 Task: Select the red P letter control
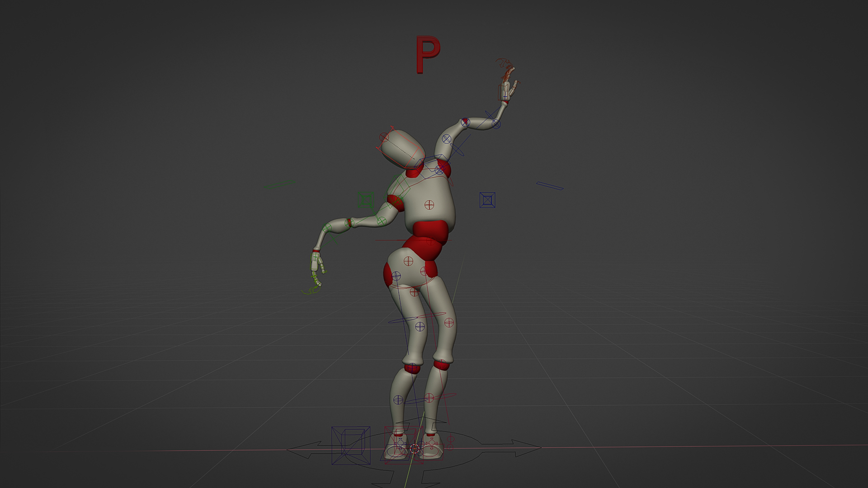point(427,54)
